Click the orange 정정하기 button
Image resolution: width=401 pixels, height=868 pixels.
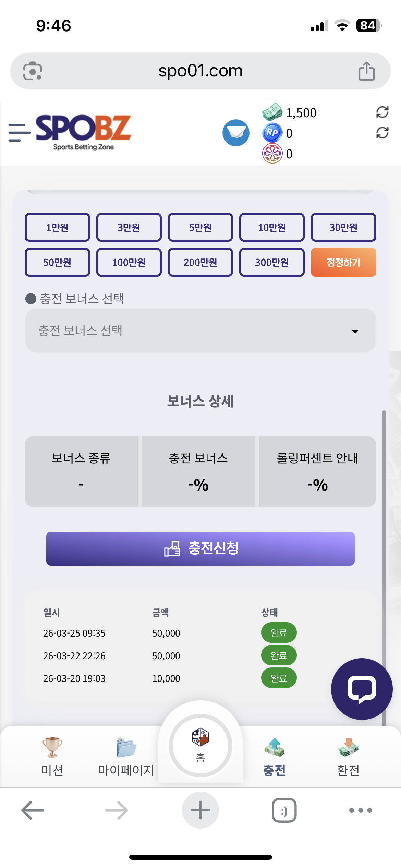(343, 262)
